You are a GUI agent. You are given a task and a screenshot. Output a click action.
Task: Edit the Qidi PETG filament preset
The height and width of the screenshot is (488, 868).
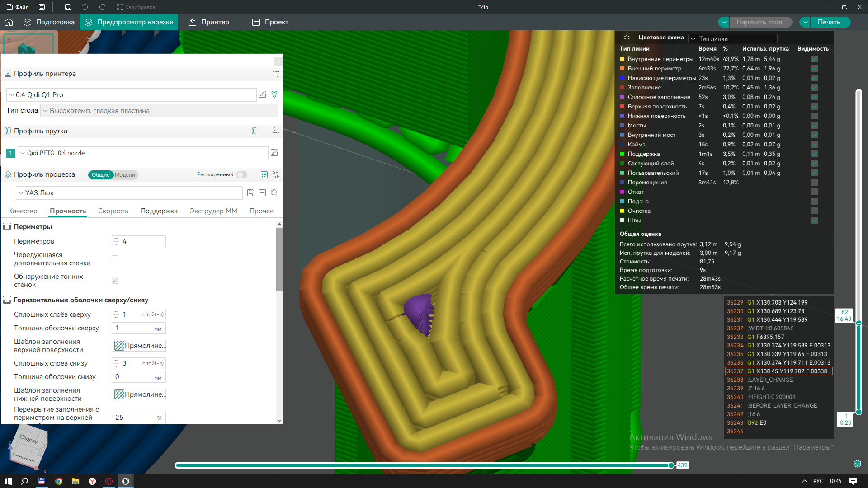pyautogui.click(x=274, y=153)
